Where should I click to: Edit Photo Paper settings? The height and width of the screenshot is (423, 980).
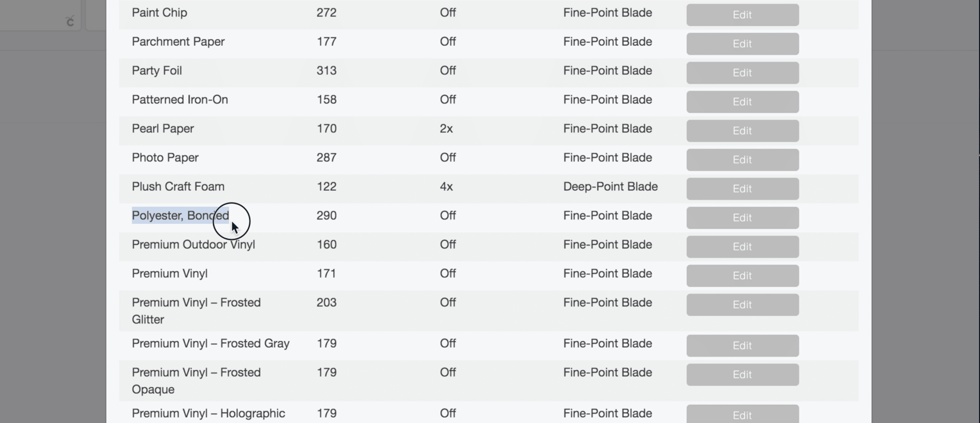coord(742,159)
